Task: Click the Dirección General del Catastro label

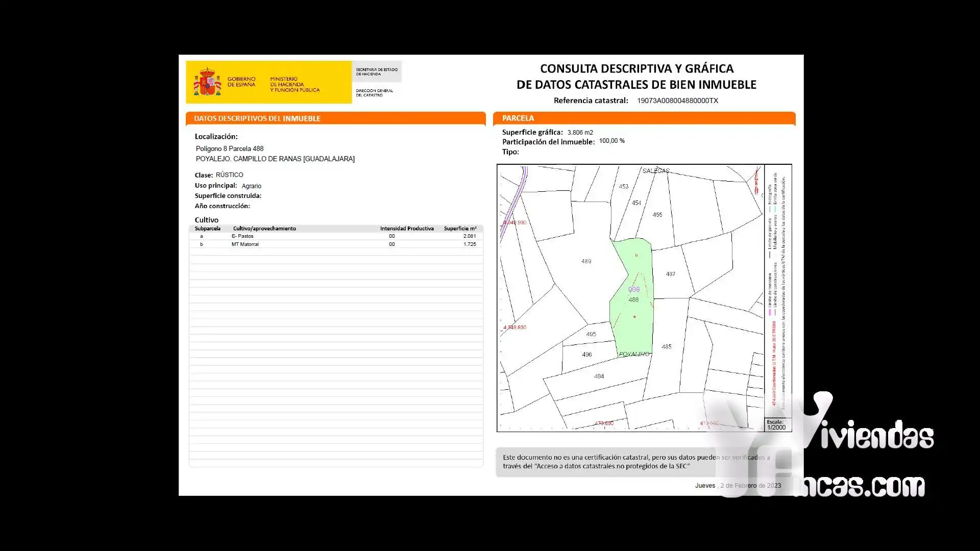Action: (x=375, y=93)
